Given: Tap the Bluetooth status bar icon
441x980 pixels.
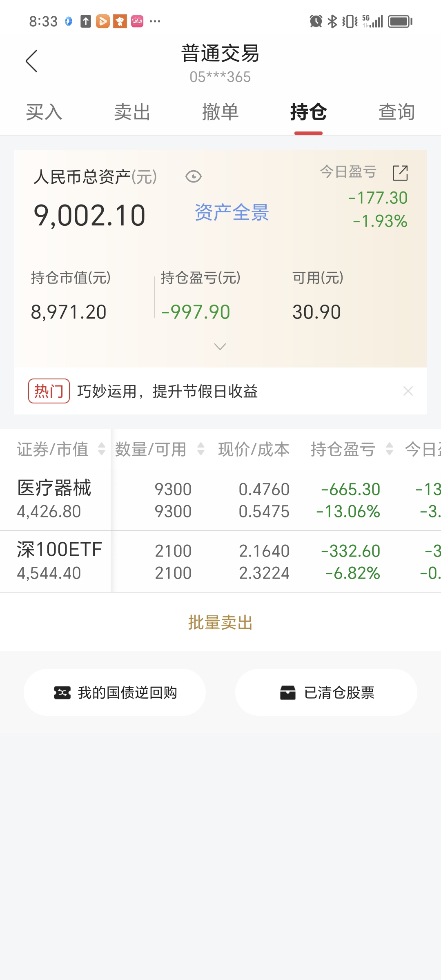Looking at the screenshot, I should pos(332,21).
